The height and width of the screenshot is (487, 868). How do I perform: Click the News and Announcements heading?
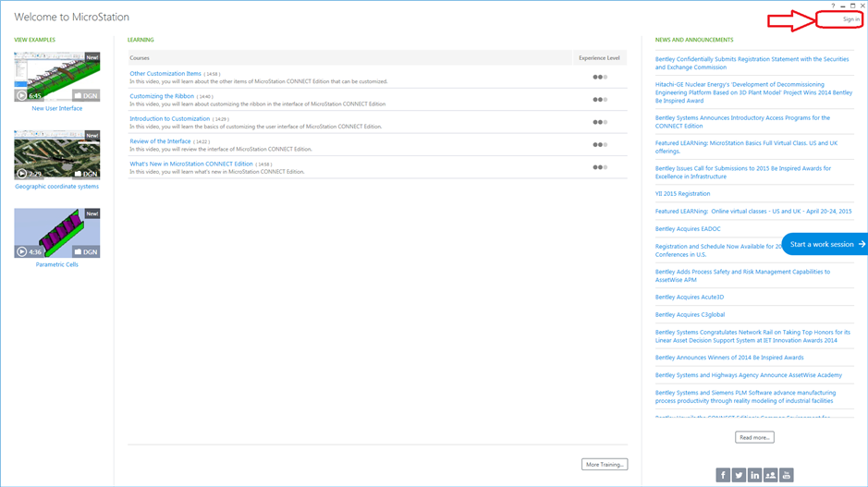694,40
